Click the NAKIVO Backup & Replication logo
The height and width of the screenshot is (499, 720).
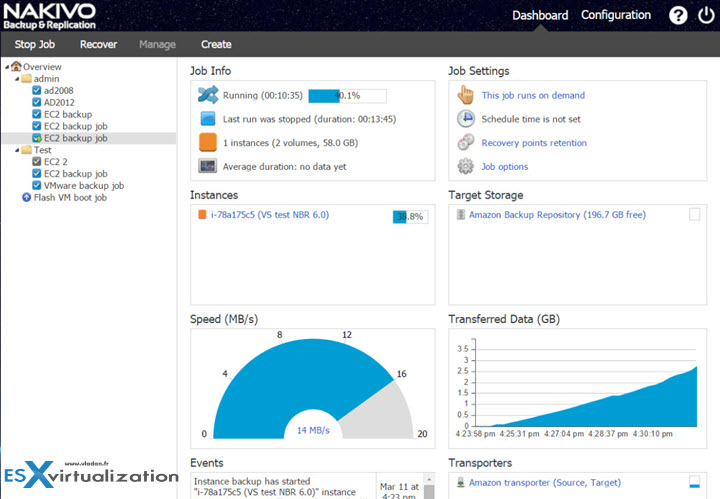[50, 16]
